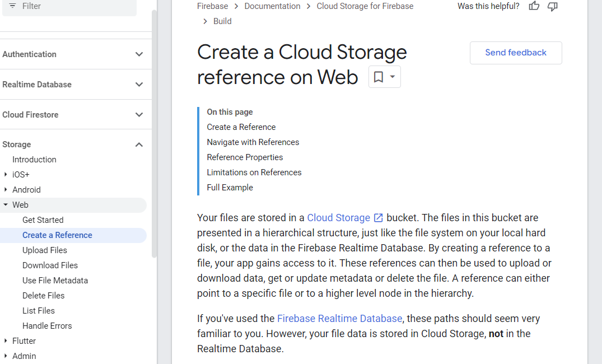The height and width of the screenshot is (364, 602).
Task: Click the external link icon after Cloud Storage
Action: (x=379, y=218)
